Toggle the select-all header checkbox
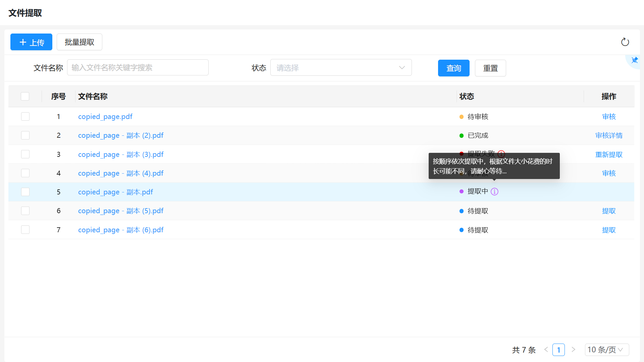 point(25,97)
